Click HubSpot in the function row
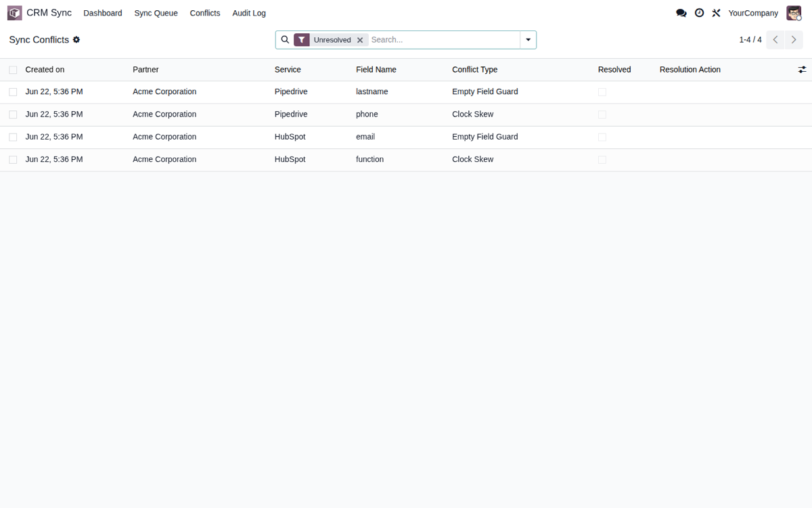The image size is (812, 508). pyautogui.click(x=290, y=160)
